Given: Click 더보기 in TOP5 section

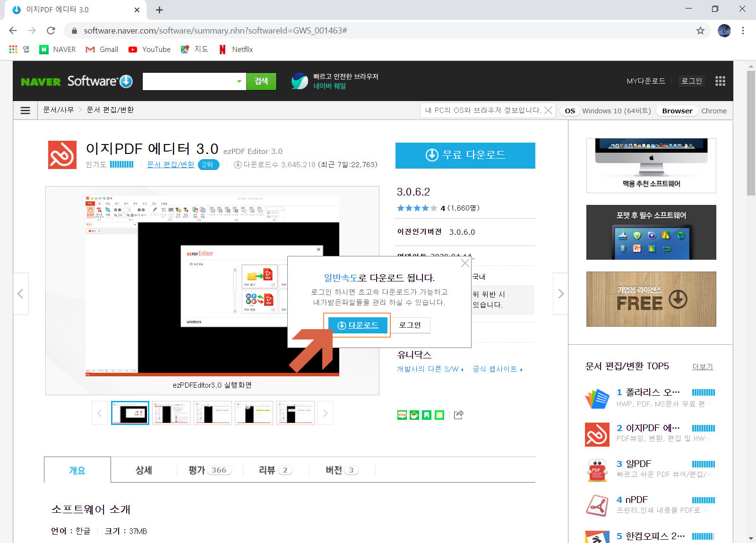Looking at the screenshot, I should click(703, 367).
